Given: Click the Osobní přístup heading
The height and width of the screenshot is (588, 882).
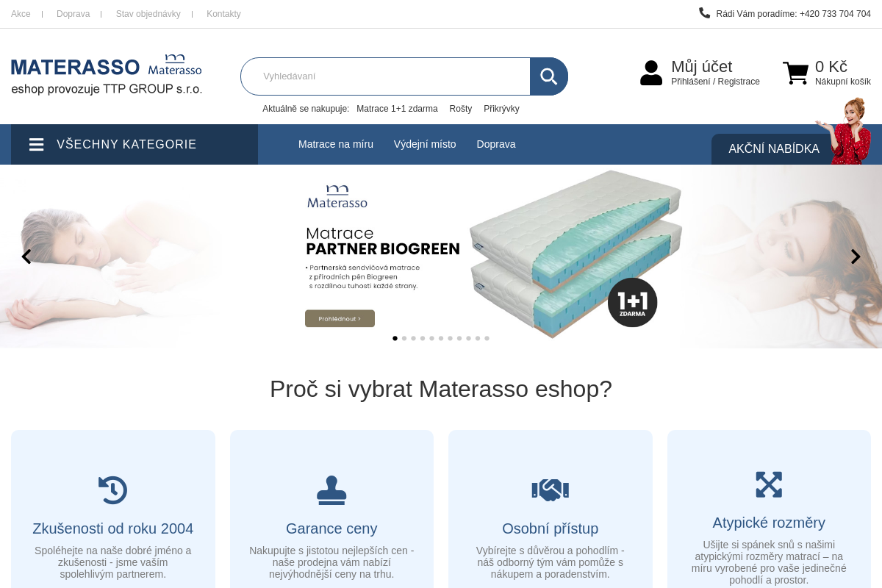Looking at the screenshot, I should (551, 528).
